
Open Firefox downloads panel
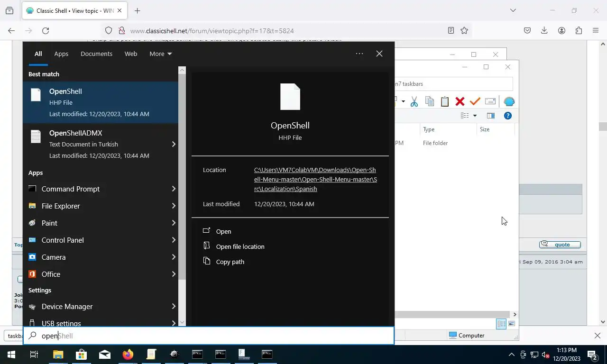click(x=544, y=30)
